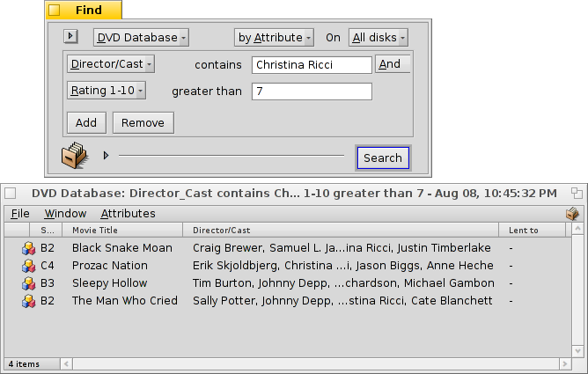This screenshot has height=374, width=588.
Task: Click the Christina Ricci text field
Action: point(312,65)
